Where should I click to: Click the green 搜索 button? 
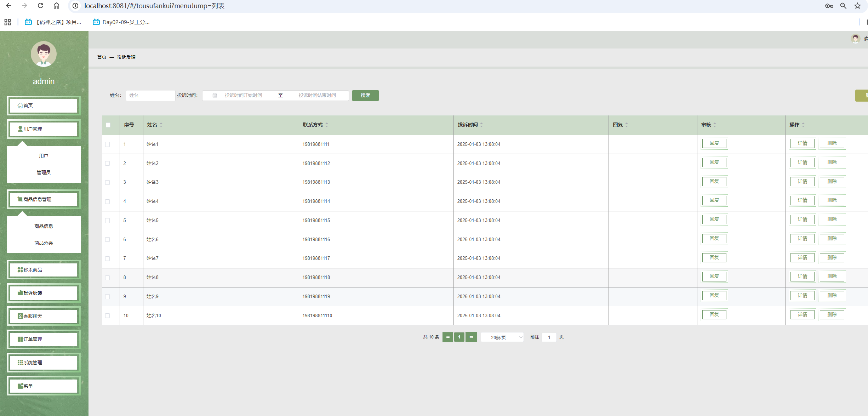(x=365, y=96)
